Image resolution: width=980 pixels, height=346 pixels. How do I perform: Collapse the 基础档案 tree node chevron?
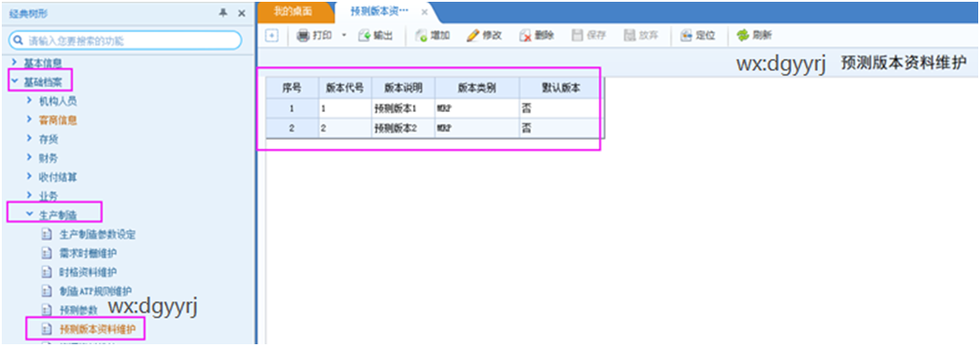tap(15, 81)
